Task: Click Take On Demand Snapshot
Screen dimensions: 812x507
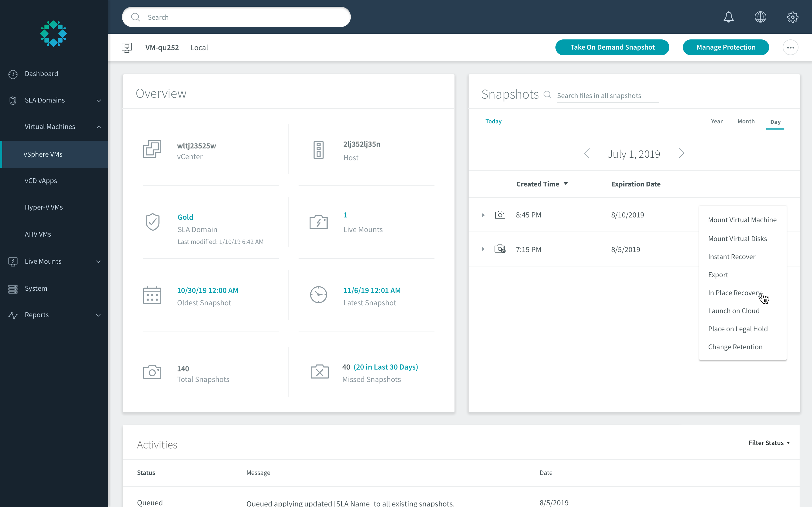Action: coord(612,47)
